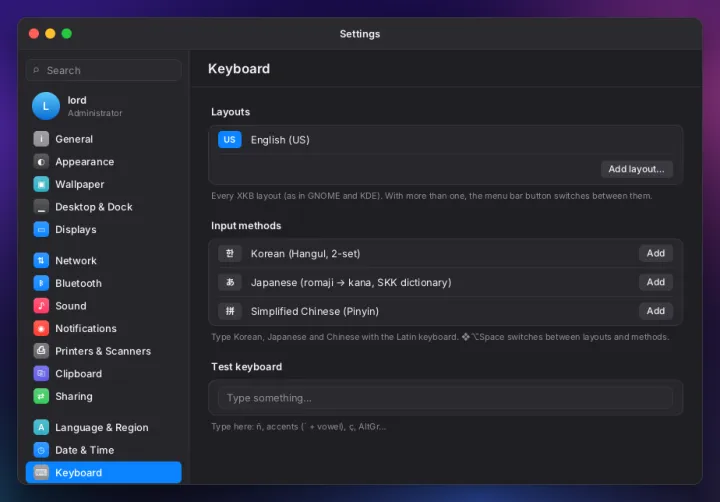The image size is (720, 502).
Task: Open the Network label
Action: point(76,260)
